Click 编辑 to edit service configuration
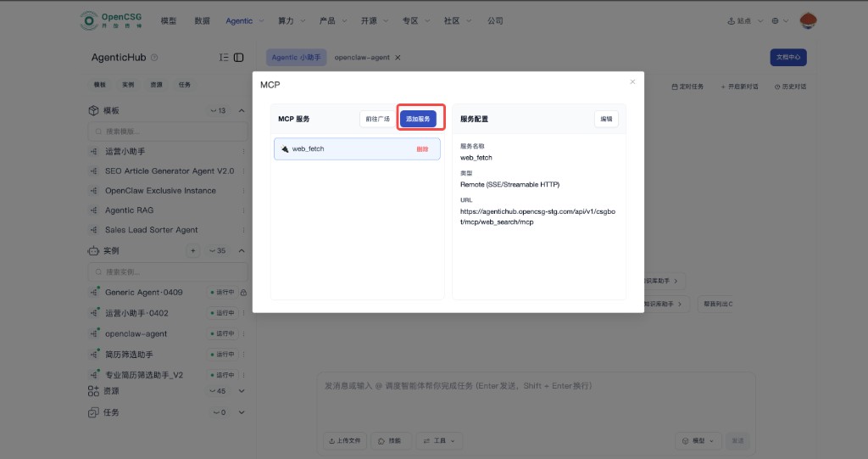Viewport: 868px width, 459px height. pyautogui.click(x=606, y=119)
